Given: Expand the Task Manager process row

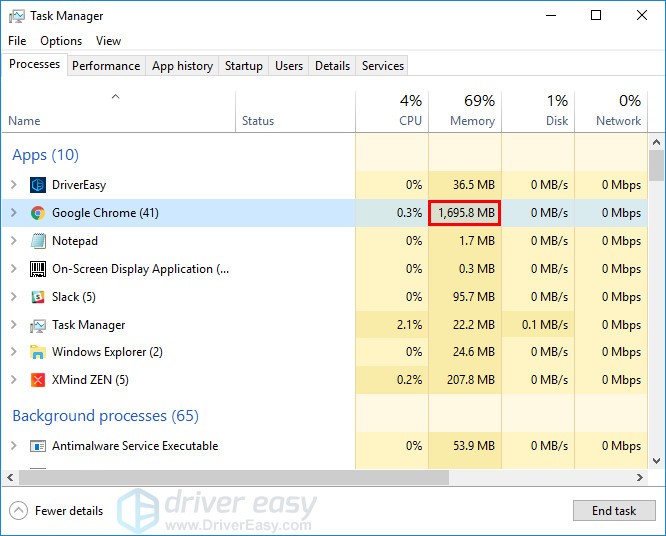Looking at the screenshot, I should pyautogui.click(x=14, y=325).
